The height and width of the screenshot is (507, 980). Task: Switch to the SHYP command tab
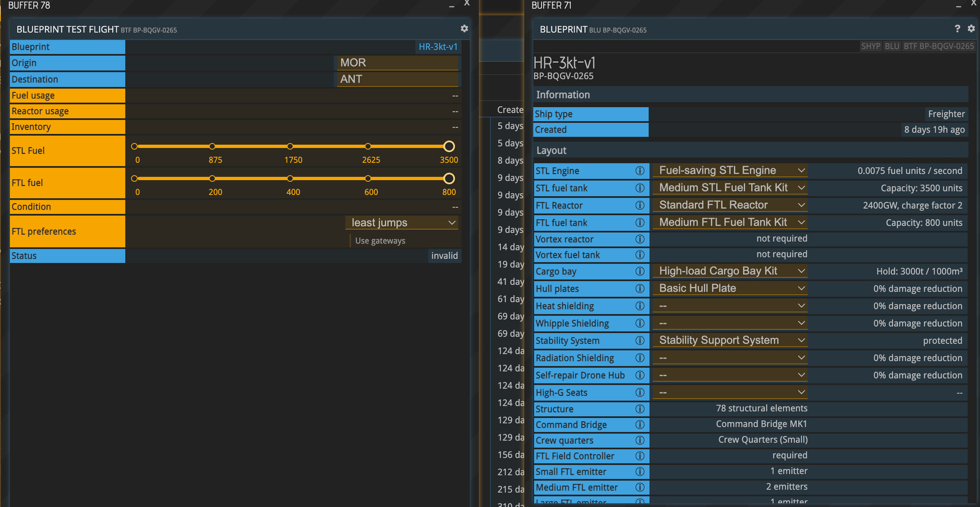tap(870, 46)
